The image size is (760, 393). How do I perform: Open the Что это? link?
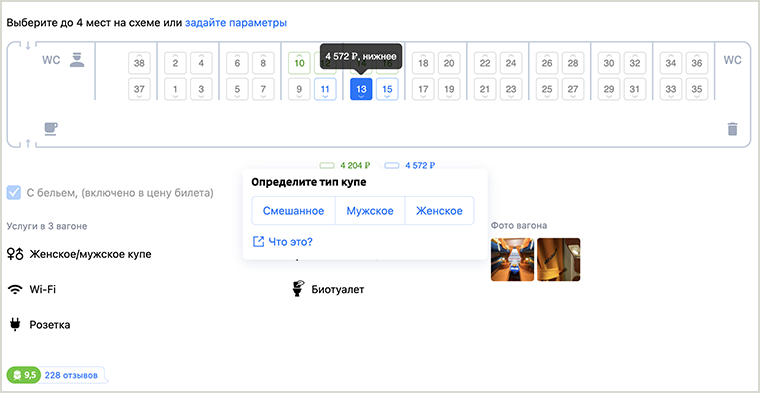tap(290, 241)
